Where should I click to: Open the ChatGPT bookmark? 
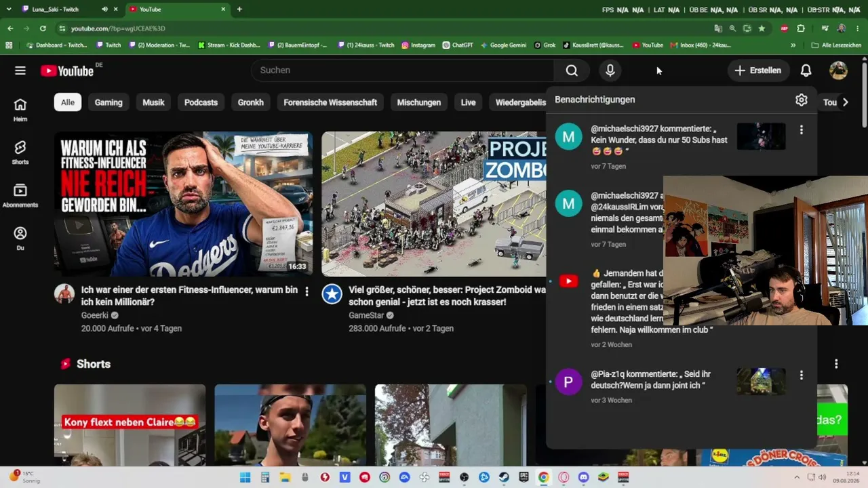click(x=458, y=45)
